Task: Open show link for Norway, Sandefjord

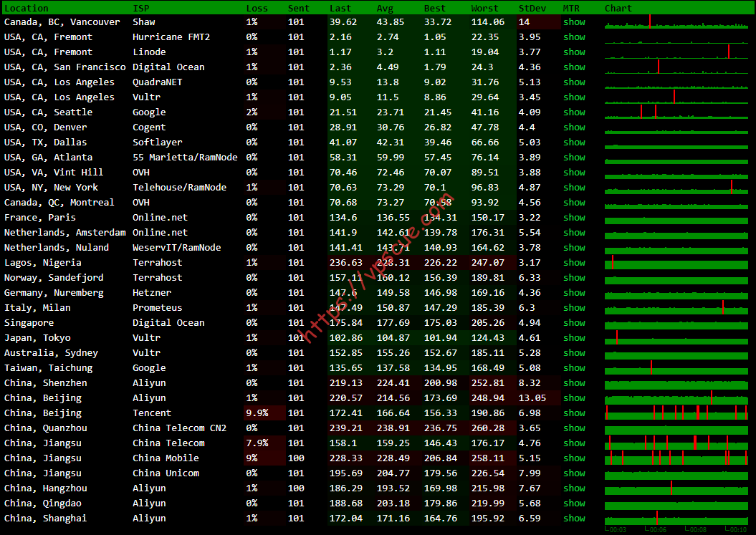Action: coord(574,278)
